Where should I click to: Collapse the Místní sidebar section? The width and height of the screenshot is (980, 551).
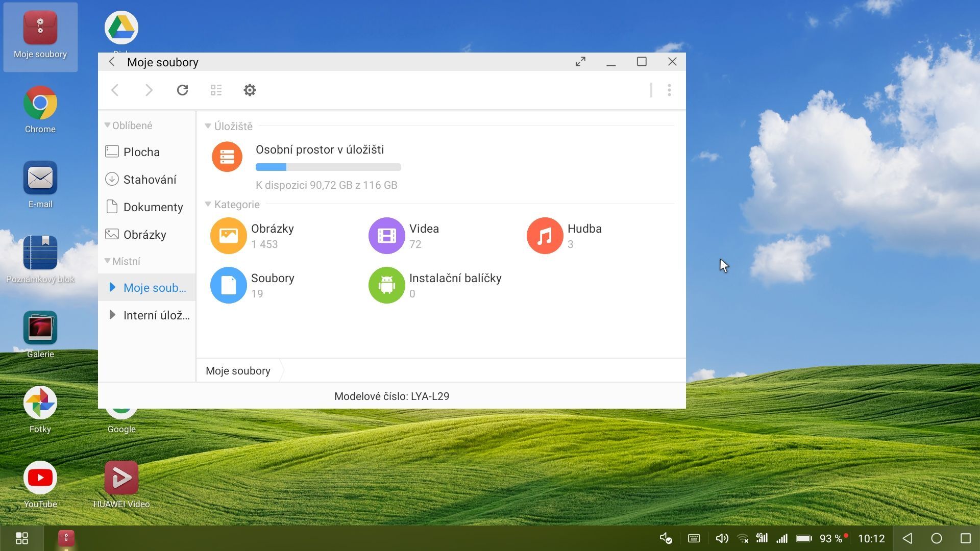click(107, 261)
